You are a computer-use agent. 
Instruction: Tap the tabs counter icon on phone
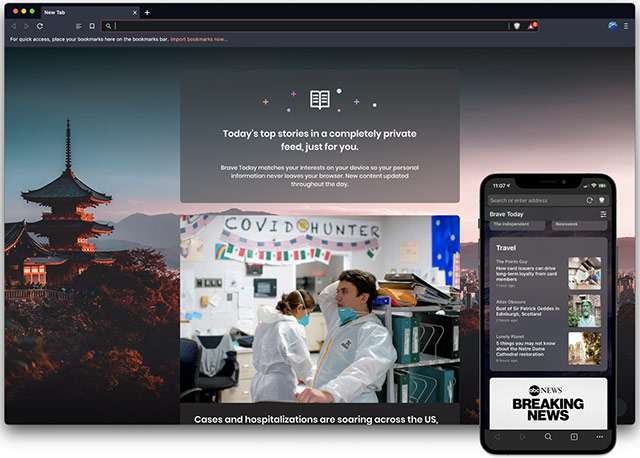pos(574,437)
